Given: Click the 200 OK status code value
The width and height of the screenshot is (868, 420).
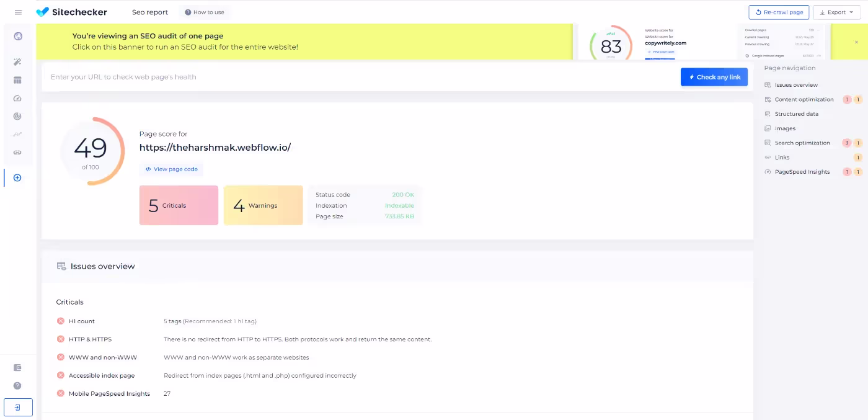Looking at the screenshot, I should point(403,195).
